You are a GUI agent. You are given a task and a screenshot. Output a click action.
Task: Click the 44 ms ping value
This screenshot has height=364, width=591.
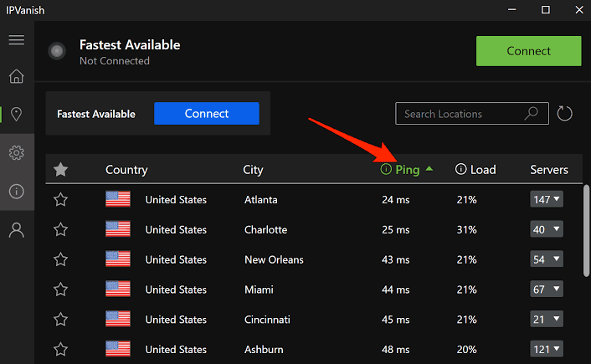tap(395, 290)
